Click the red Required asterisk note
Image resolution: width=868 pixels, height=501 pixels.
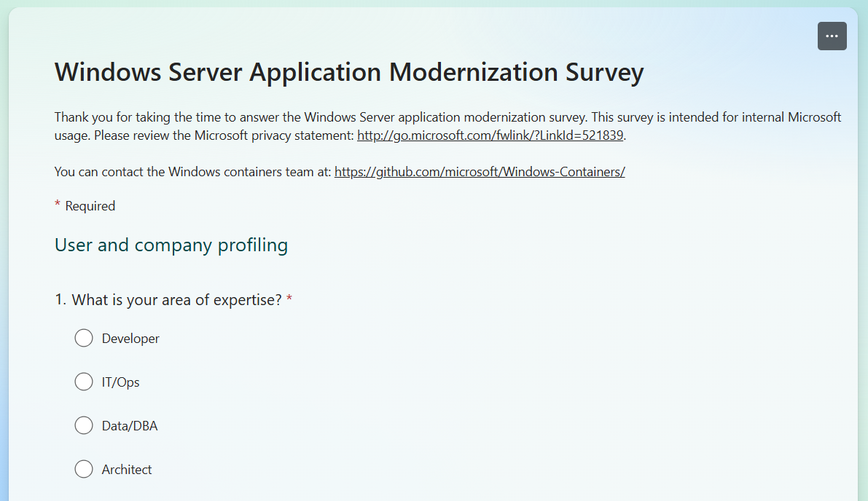pos(85,205)
